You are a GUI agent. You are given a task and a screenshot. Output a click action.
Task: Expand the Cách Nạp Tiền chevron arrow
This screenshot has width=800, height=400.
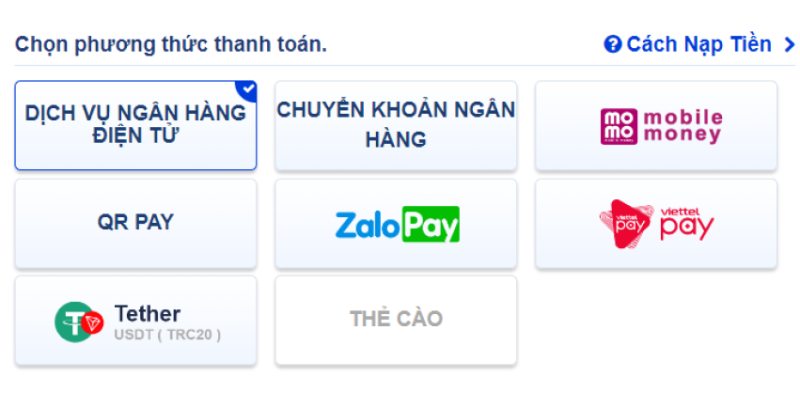coord(789,45)
